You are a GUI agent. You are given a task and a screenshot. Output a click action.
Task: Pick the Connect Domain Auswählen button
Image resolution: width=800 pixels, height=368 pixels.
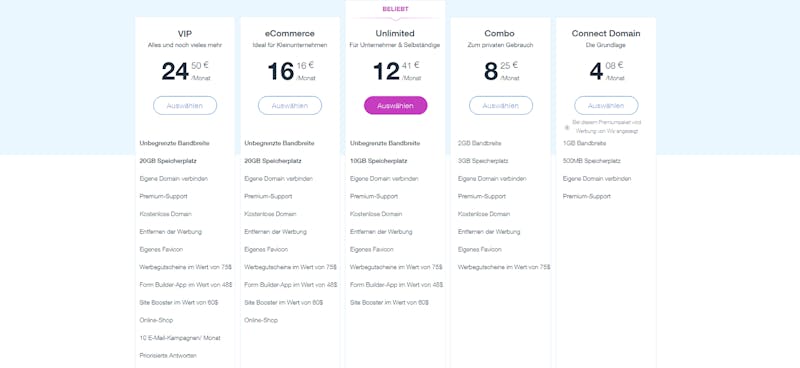click(x=606, y=106)
